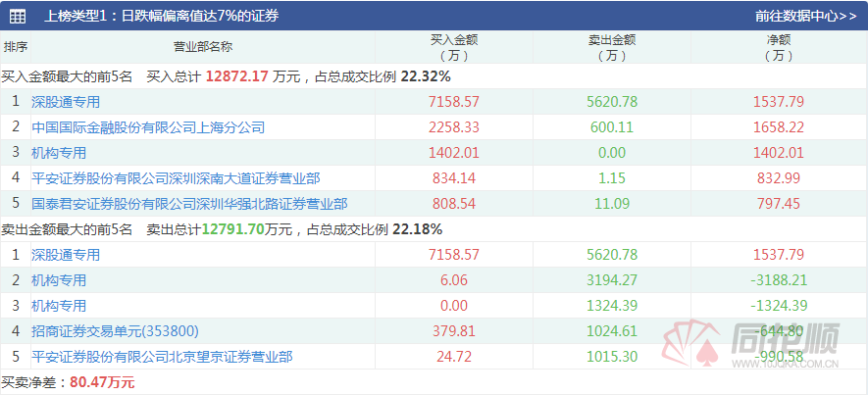Click net amount -990.58
This screenshot has height=395, width=868.
(x=779, y=356)
